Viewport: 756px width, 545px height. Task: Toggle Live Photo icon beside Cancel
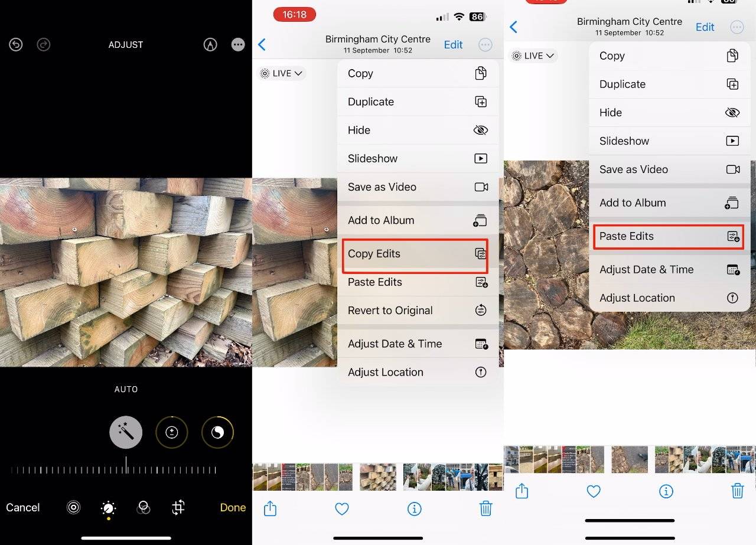pyautogui.click(x=73, y=508)
